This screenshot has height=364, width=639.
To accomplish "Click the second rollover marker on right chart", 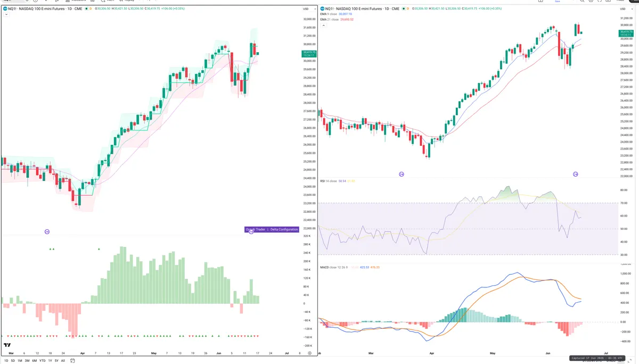I will (x=576, y=174).
